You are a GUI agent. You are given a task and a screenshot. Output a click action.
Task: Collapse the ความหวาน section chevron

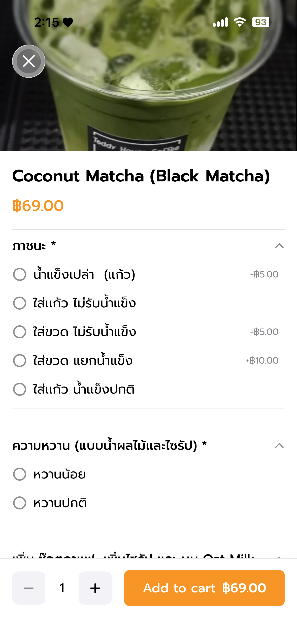pyautogui.click(x=279, y=446)
